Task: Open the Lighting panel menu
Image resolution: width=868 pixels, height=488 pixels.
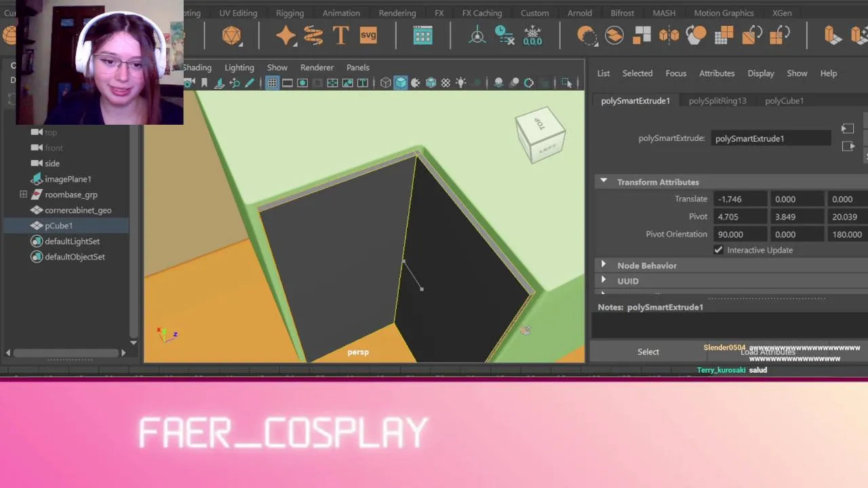Action: click(x=239, y=67)
